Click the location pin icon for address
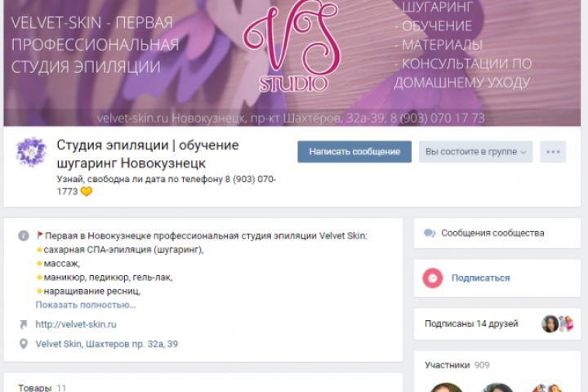588x392 pixels. (23, 344)
